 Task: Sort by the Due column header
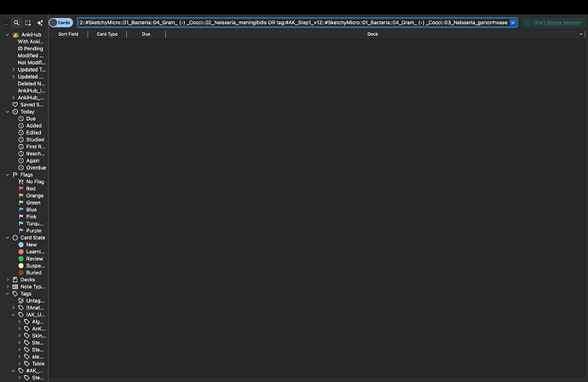(146, 34)
